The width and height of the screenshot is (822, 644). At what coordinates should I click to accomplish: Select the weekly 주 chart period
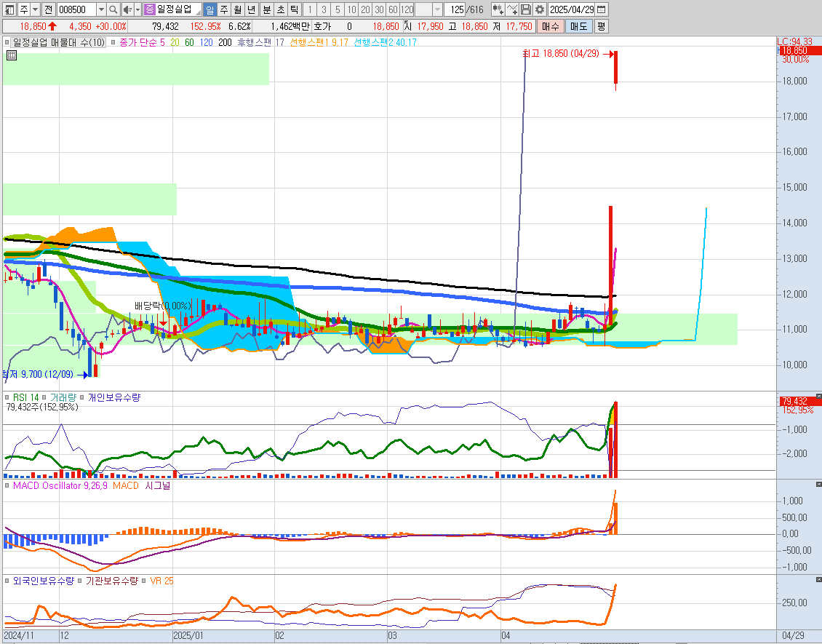(224, 9)
